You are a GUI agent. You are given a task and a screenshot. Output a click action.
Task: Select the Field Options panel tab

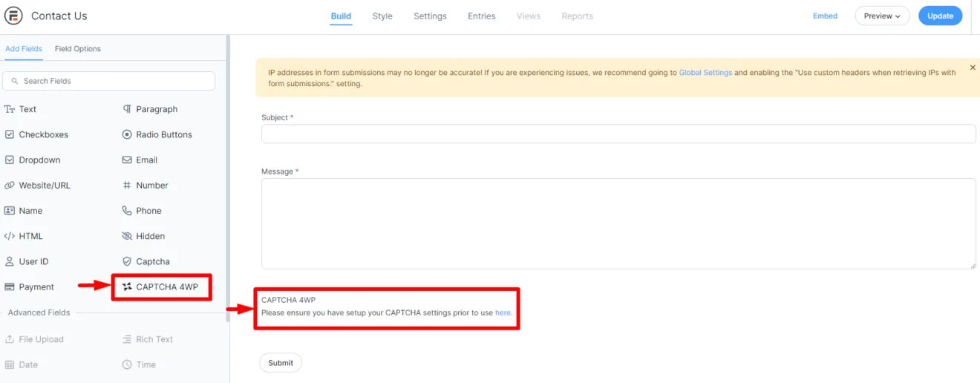pos(78,49)
